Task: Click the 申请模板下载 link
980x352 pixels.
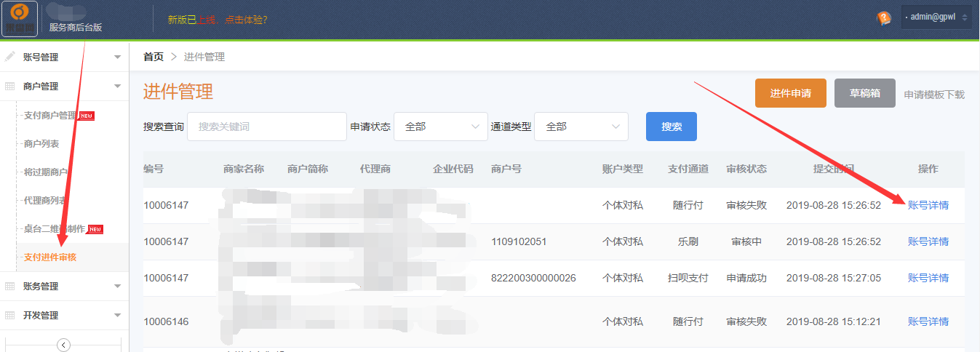Action: pyautogui.click(x=934, y=95)
